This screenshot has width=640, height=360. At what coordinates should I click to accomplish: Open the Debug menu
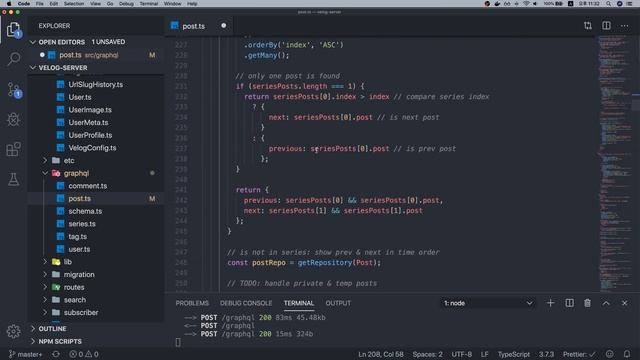(x=126, y=4)
